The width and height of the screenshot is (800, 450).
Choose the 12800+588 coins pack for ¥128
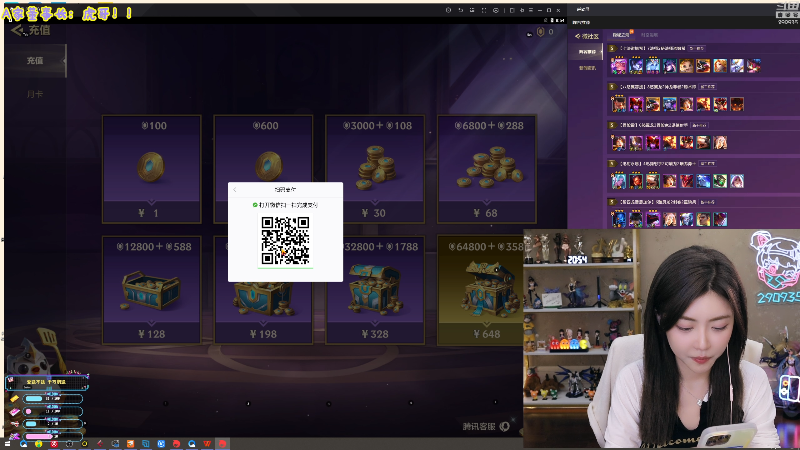tap(152, 290)
